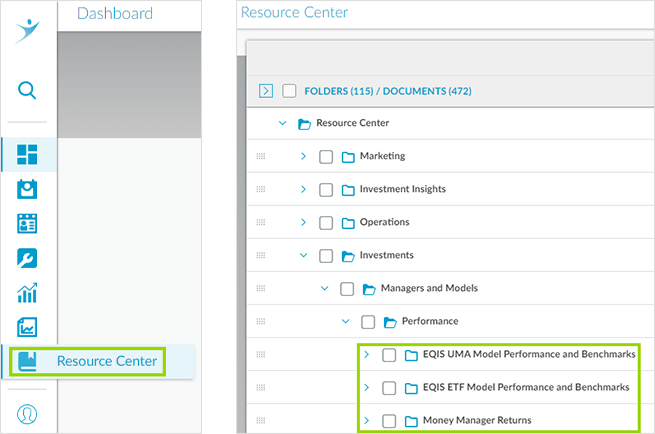
Task: Click the company logo in the sidebar
Action: [x=28, y=31]
